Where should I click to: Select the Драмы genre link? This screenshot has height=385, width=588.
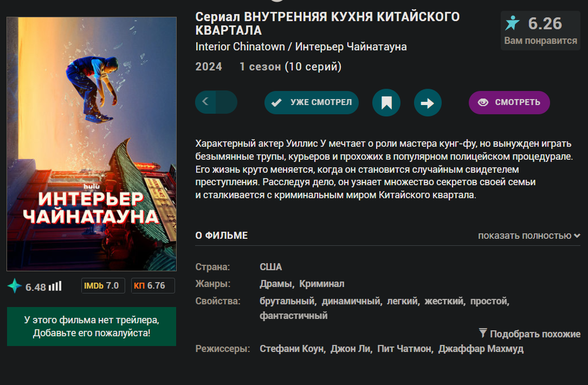click(276, 284)
